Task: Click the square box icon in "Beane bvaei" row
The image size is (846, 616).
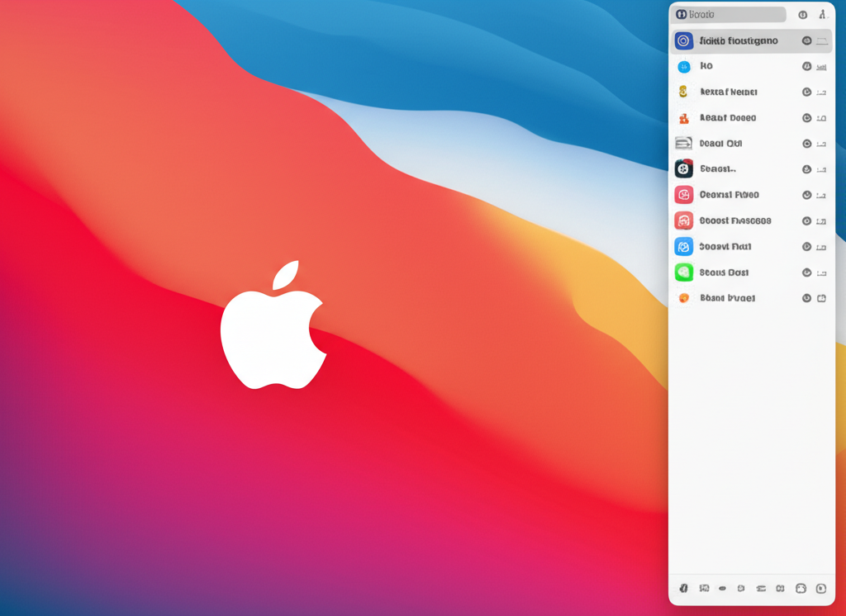Action: (822, 298)
